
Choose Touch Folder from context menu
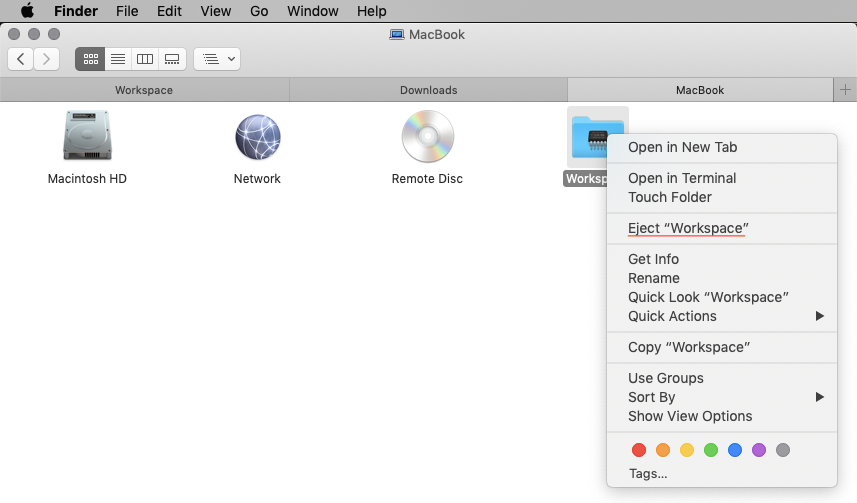tap(722, 197)
